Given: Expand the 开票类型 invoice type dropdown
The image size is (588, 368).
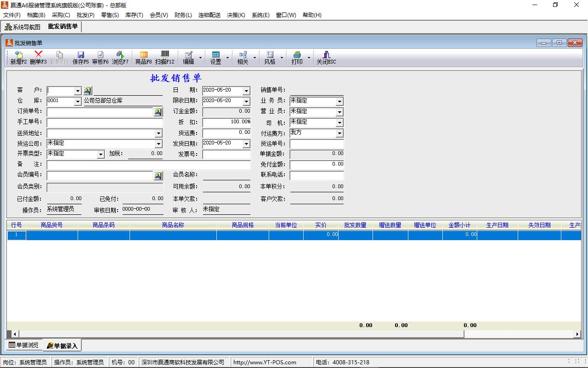Looking at the screenshot, I should [101, 155].
